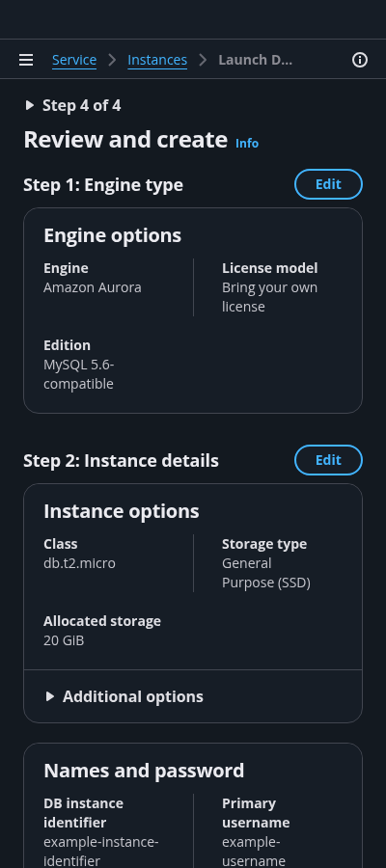Open Info link beside Review and create
Image resolution: width=386 pixels, height=868 pixels.
click(247, 144)
